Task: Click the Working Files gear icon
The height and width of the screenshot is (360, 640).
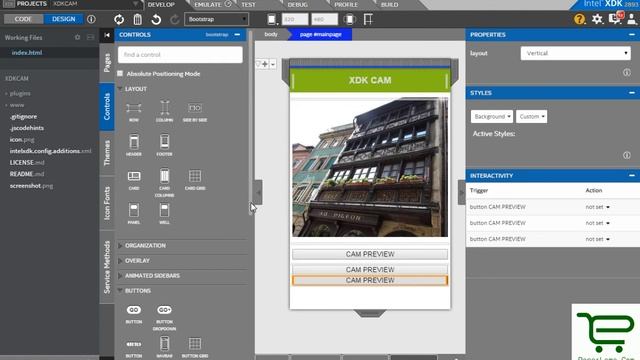Action: click(78, 37)
